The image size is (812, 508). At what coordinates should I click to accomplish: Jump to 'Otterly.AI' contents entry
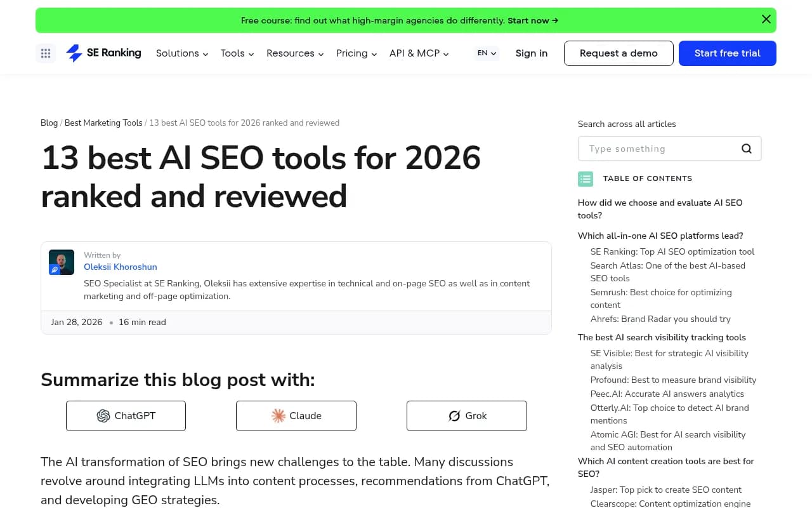click(x=670, y=414)
